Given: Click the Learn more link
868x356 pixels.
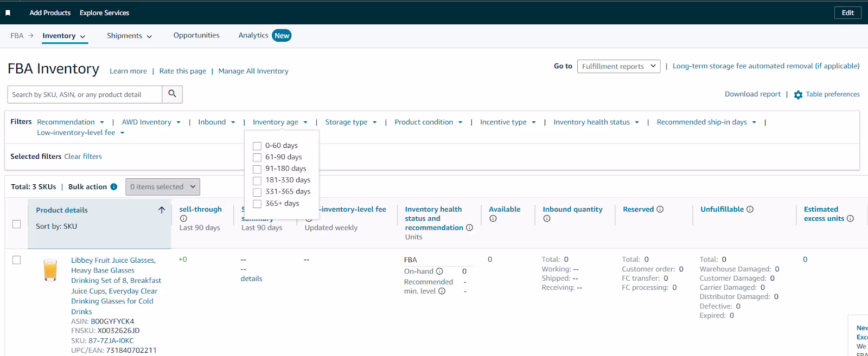Looking at the screenshot, I should (128, 71).
